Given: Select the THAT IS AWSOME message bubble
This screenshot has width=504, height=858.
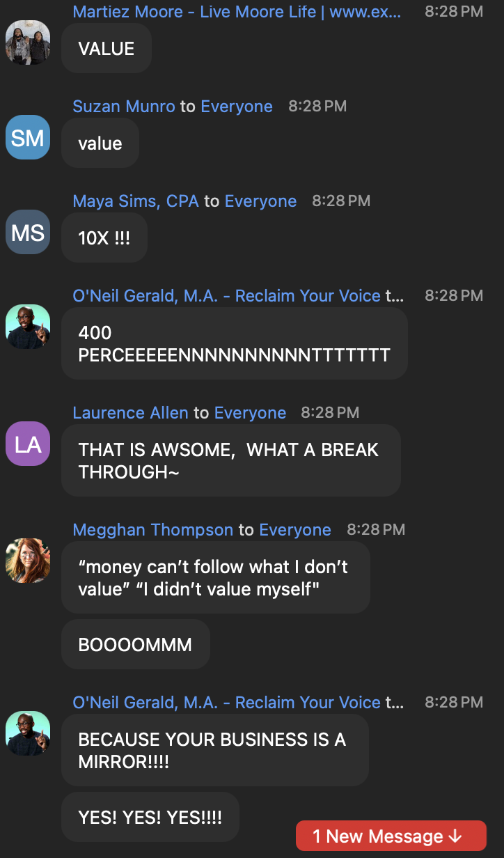Looking at the screenshot, I should pyautogui.click(x=230, y=460).
